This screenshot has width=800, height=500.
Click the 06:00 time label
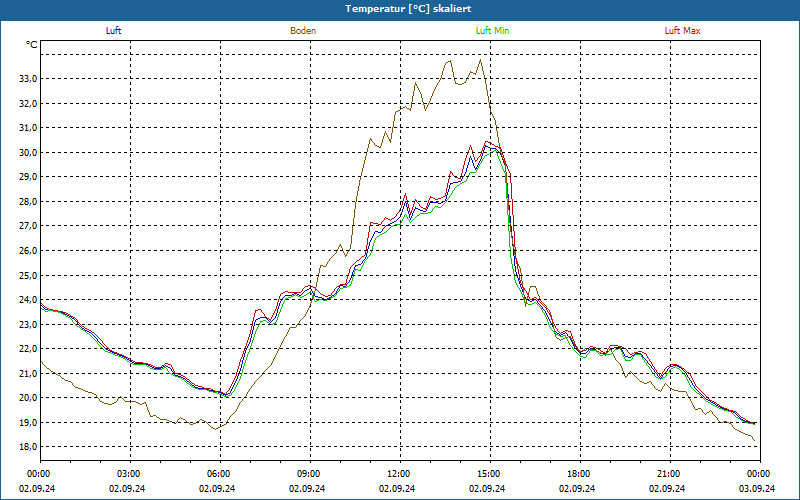click(220, 474)
